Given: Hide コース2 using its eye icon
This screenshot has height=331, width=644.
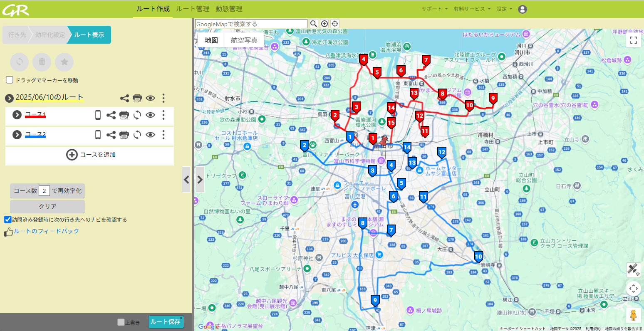Looking at the screenshot, I should pyautogui.click(x=150, y=135).
